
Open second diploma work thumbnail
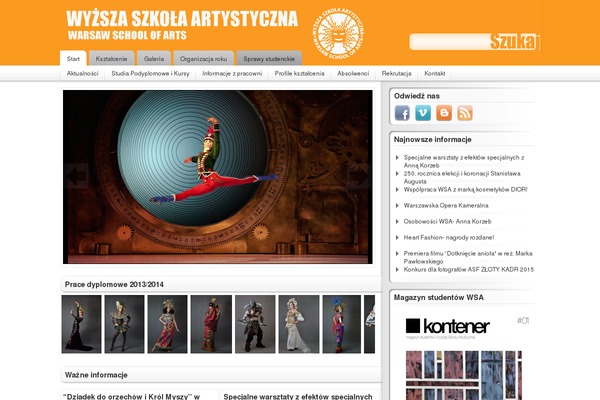(x=124, y=324)
